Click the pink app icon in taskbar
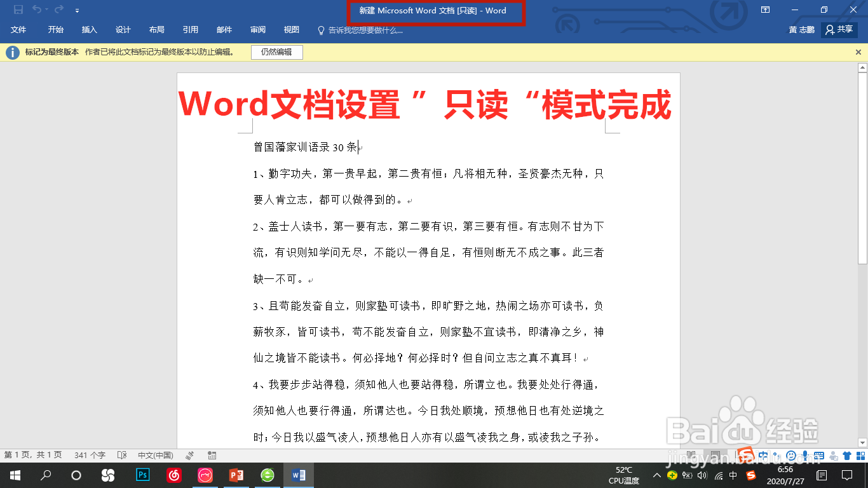Viewport: 868px width, 488px height. [x=205, y=475]
